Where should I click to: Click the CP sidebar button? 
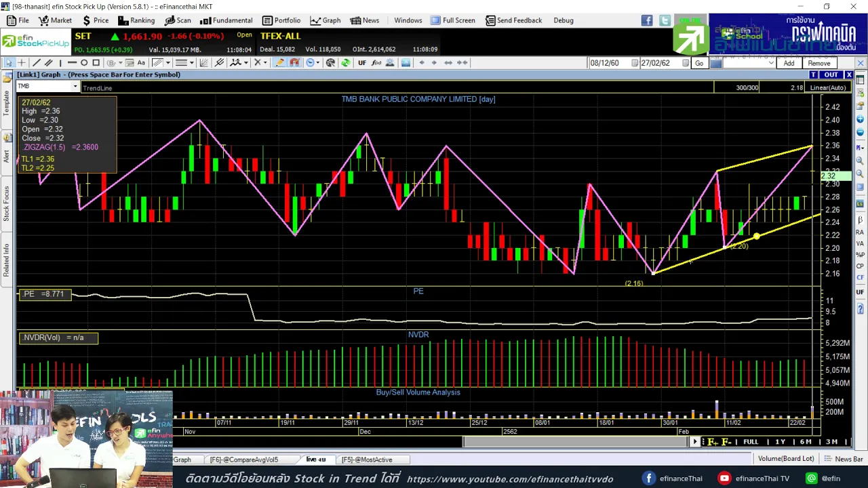tap(860, 266)
